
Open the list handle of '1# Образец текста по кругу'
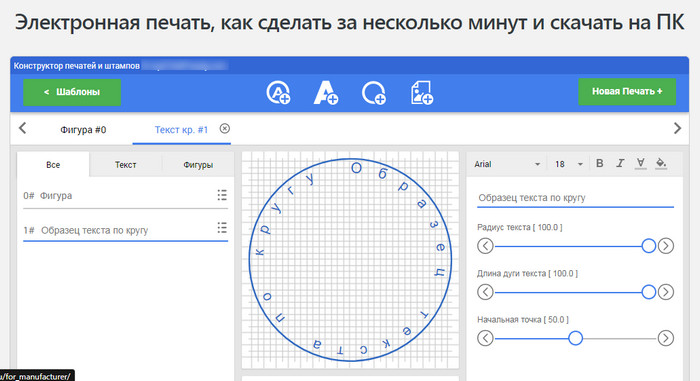[222, 228]
